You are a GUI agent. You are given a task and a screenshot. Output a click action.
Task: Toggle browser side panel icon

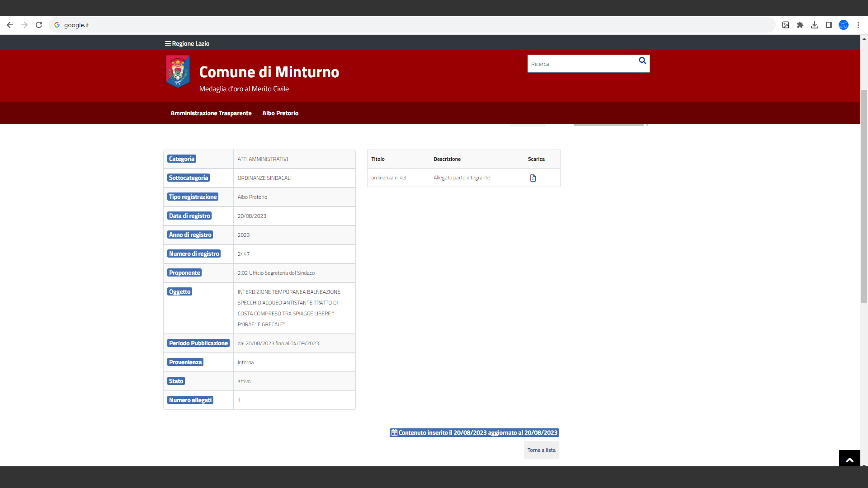point(829,25)
